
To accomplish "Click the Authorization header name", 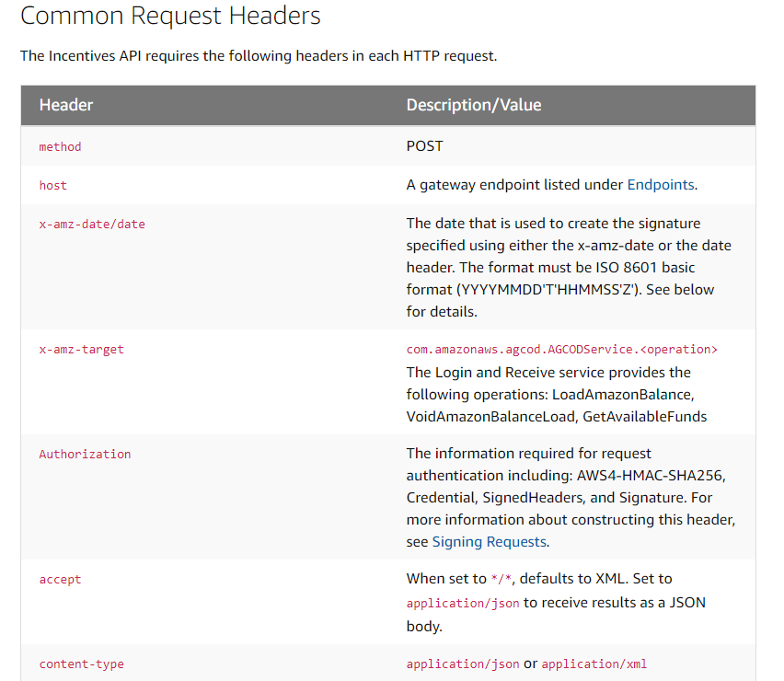I will coord(85,455).
